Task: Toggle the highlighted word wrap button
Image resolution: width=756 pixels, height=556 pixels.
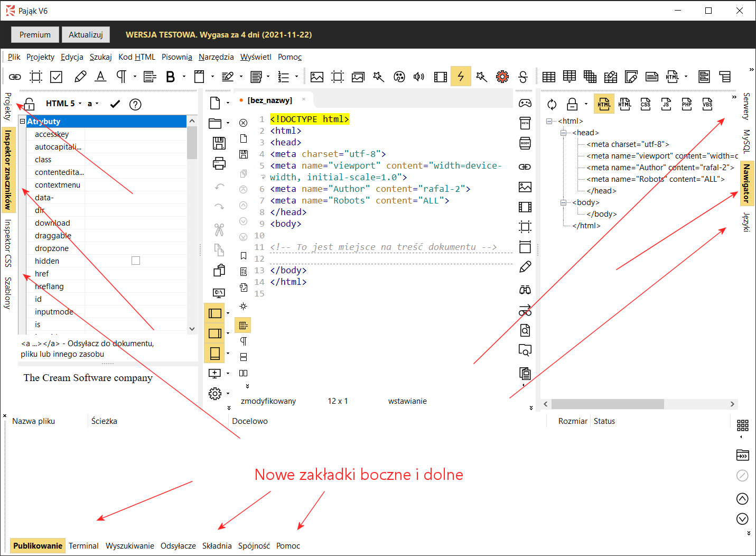Action: [x=243, y=325]
